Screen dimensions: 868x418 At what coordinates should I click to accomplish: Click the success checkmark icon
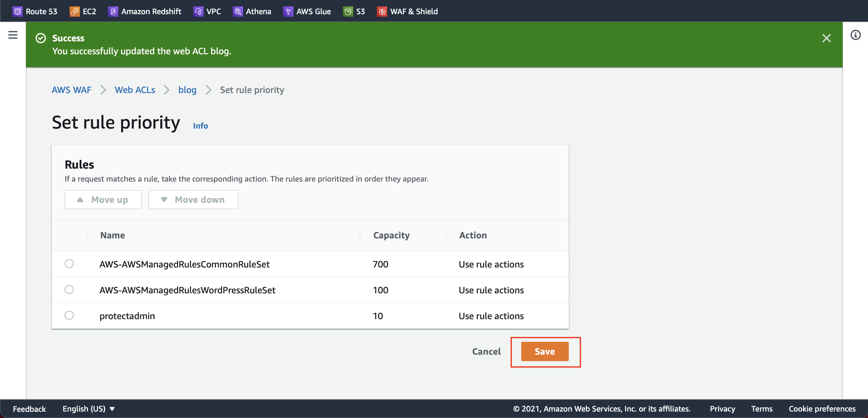41,38
